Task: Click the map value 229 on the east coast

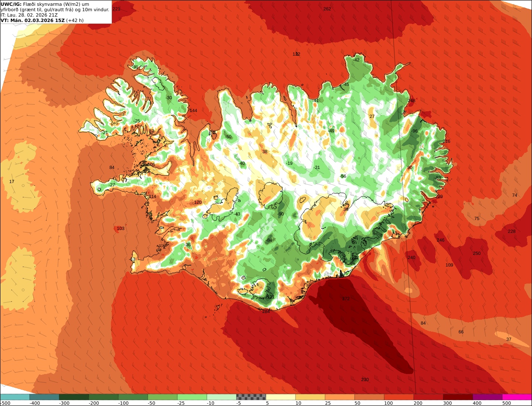Action: click(439, 196)
